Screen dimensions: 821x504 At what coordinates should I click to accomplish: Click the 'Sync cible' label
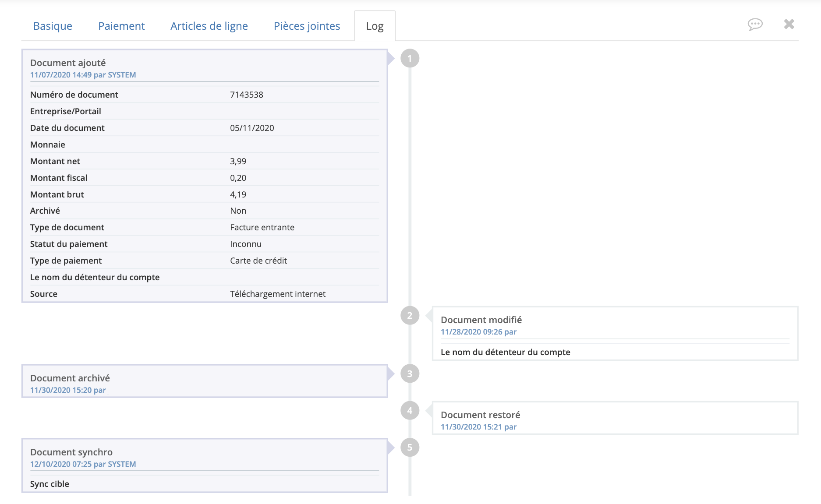click(x=50, y=484)
